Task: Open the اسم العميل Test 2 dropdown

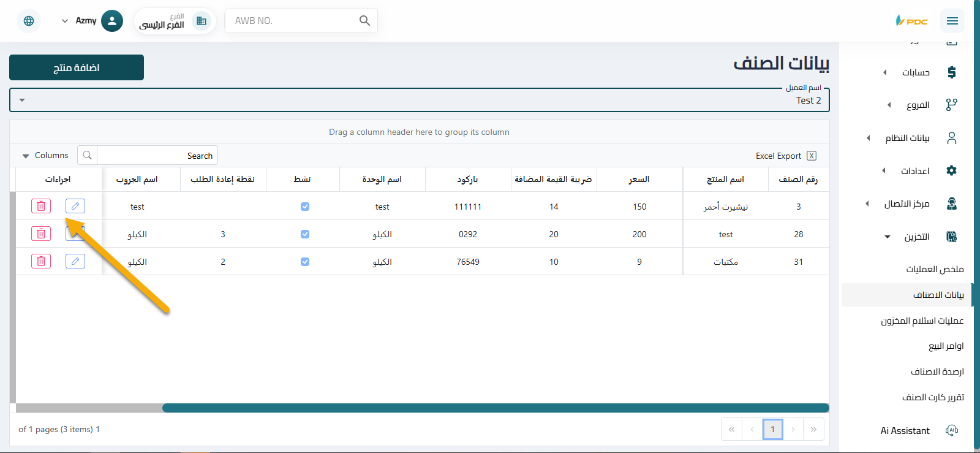Action: click(x=420, y=100)
